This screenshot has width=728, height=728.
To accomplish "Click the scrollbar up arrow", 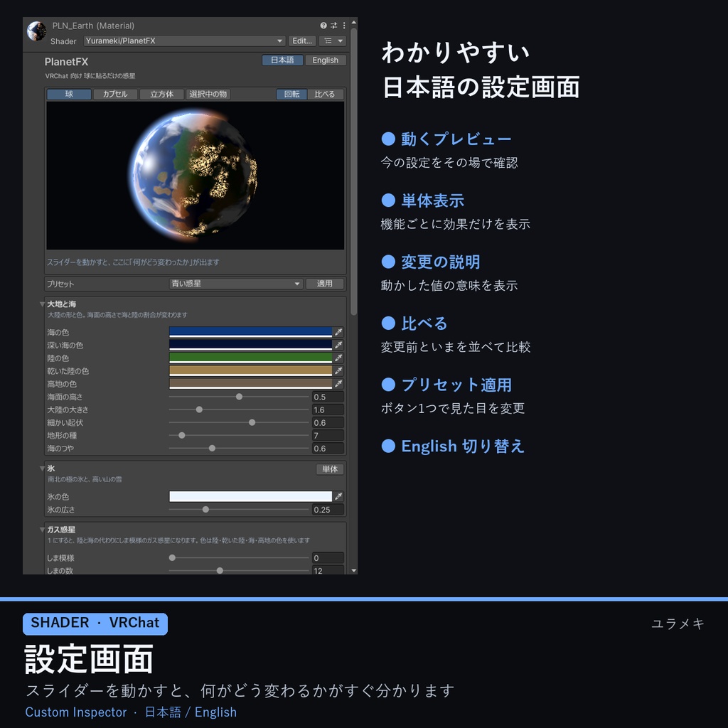I will 354,22.
